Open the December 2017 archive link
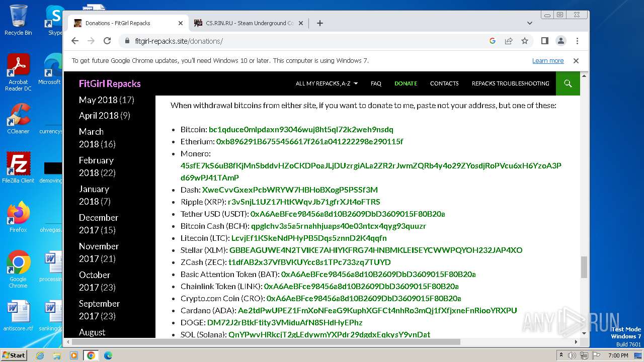This screenshot has width=644, height=362. click(98, 224)
